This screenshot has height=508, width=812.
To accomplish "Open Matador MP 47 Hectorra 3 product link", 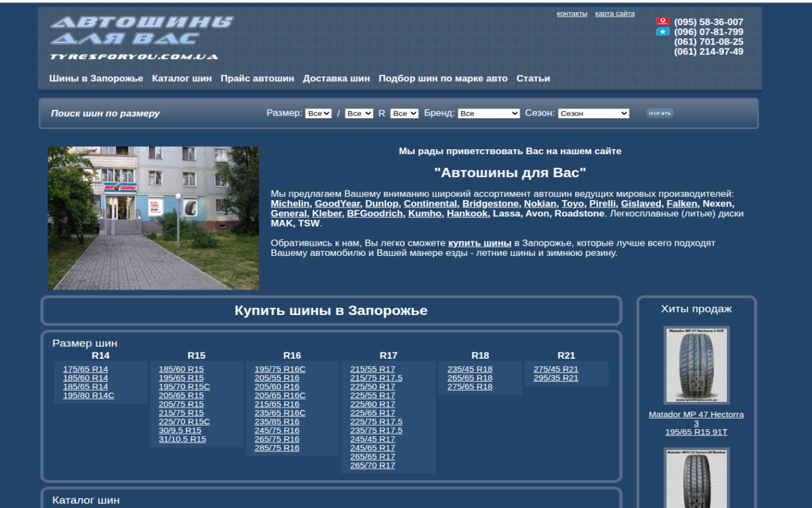I will (697, 419).
